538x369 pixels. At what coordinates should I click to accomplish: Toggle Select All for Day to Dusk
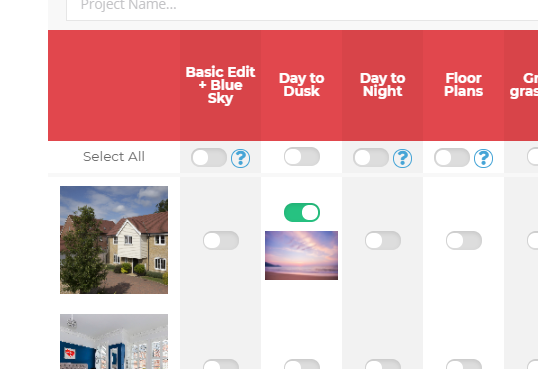(x=302, y=157)
